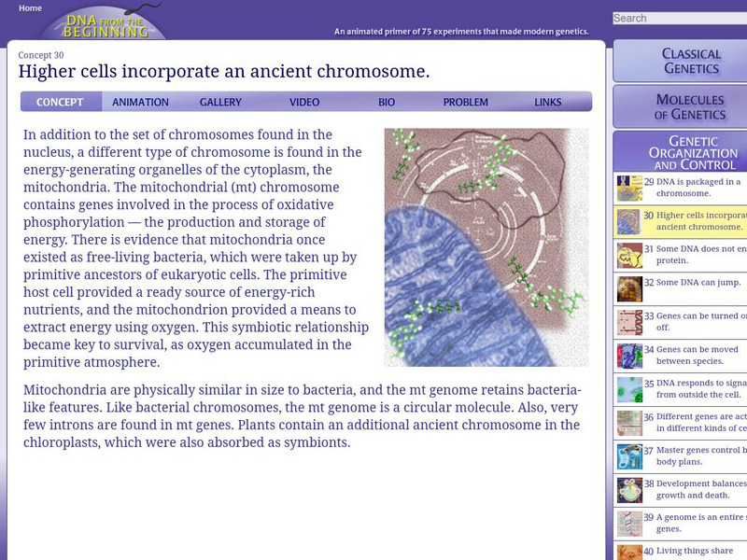
Task: Open thumbnail for concept 32 Some DNA can jump
Action: click(629, 289)
